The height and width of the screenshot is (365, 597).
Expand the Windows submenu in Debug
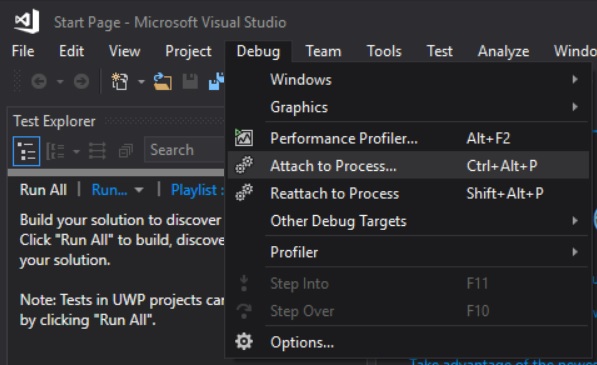408,80
